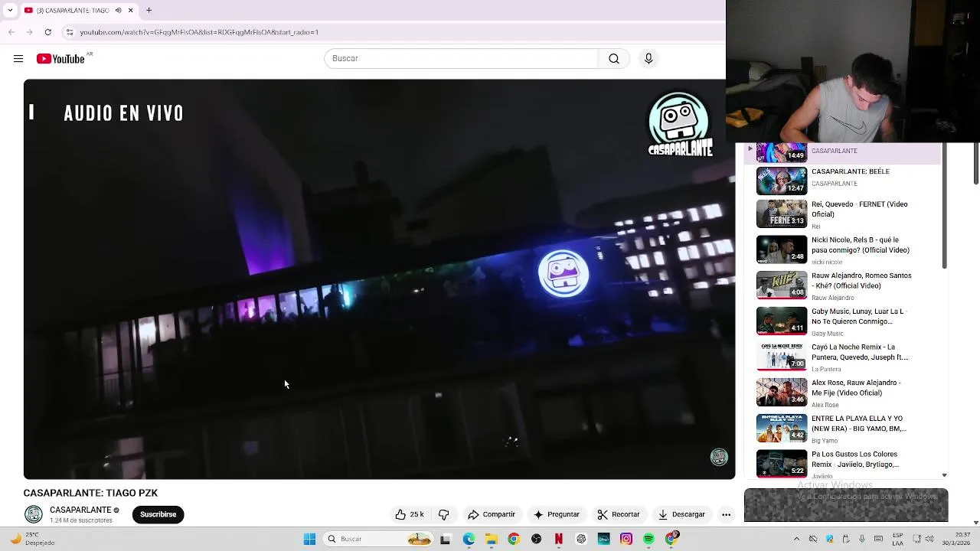Play Pa Los Gustos Los Colores Remix
The height and width of the screenshot is (551, 980).
[x=842, y=464]
